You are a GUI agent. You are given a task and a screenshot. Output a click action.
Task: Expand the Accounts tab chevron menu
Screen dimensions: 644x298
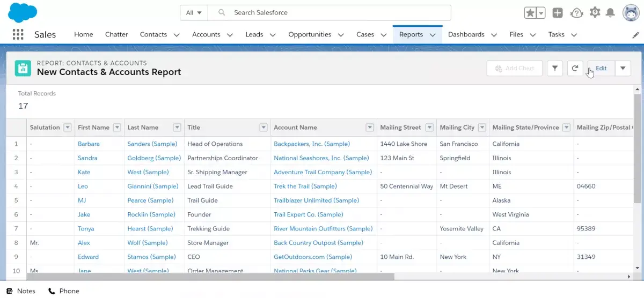coord(230,35)
